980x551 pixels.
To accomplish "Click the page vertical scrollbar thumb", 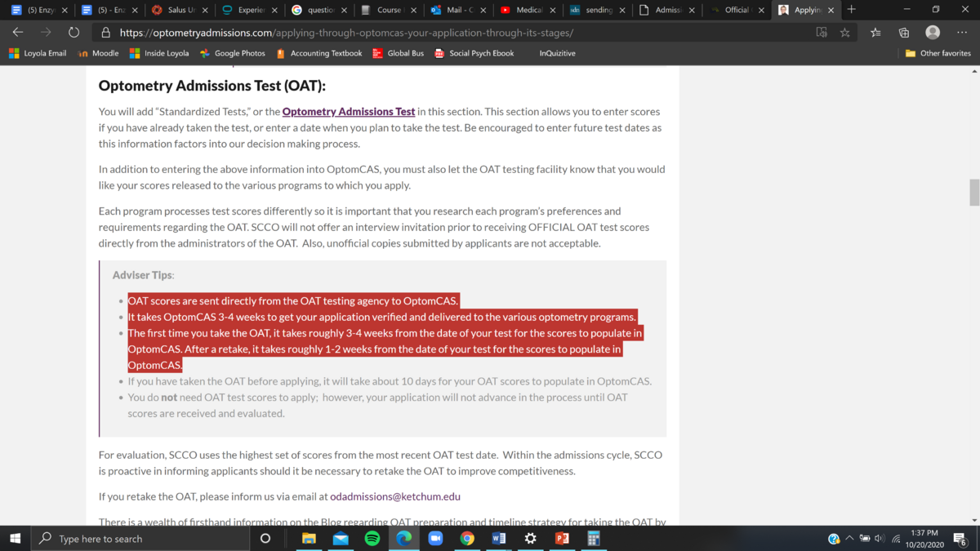I will pos(973,193).
